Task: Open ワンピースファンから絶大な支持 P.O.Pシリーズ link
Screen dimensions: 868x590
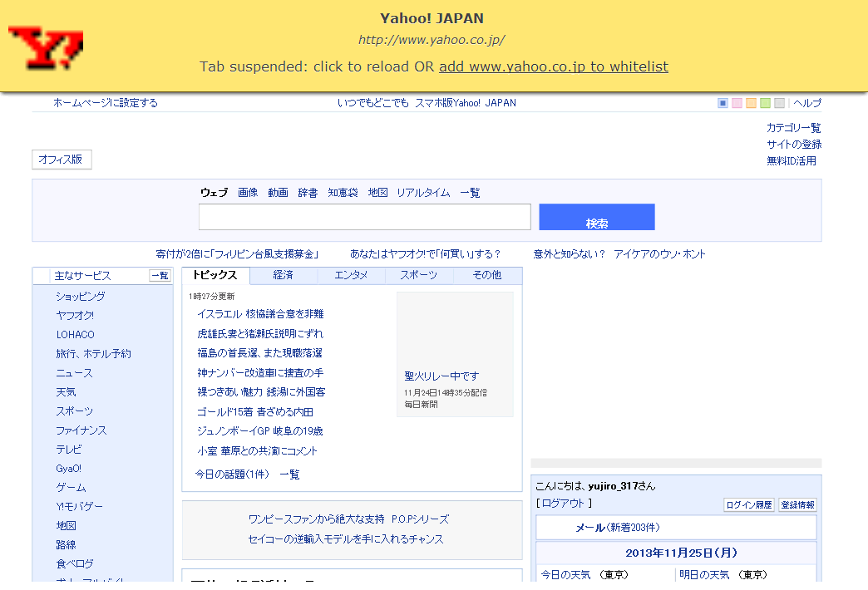Action: (348, 519)
